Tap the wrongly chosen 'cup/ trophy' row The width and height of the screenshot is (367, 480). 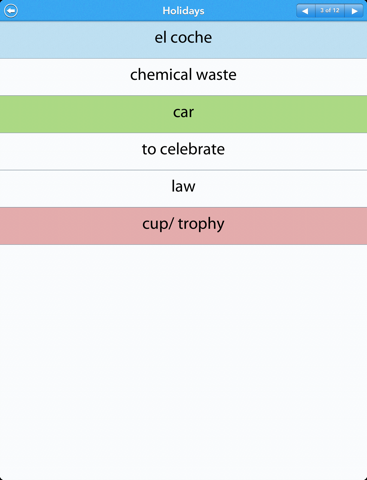(183, 226)
